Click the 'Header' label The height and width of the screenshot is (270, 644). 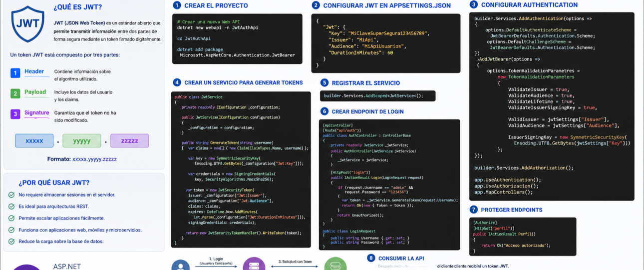click(34, 71)
